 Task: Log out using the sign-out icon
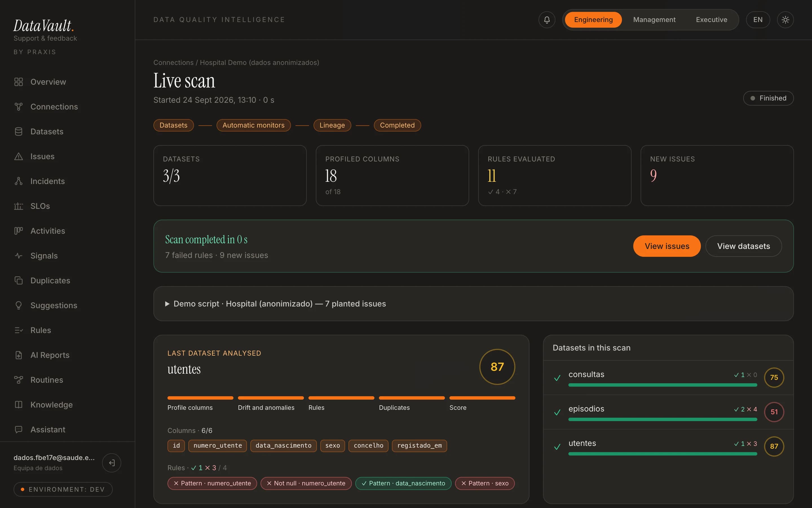112,463
